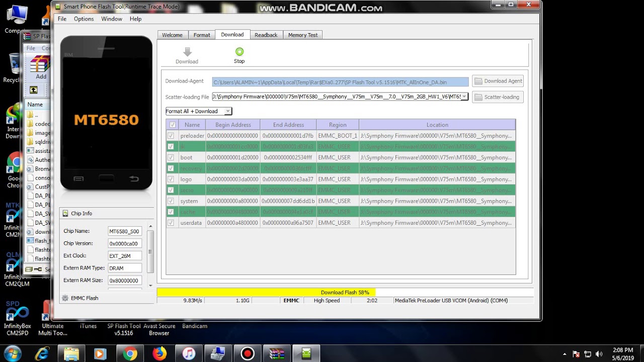Image resolution: width=644 pixels, height=362 pixels.
Task: Click the Bandicam record taskbar icon
Action: [x=248, y=353]
